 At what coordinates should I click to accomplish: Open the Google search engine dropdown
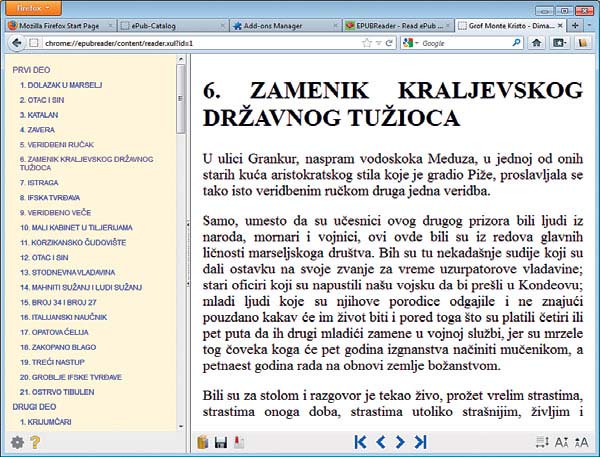click(x=411, y=43)
